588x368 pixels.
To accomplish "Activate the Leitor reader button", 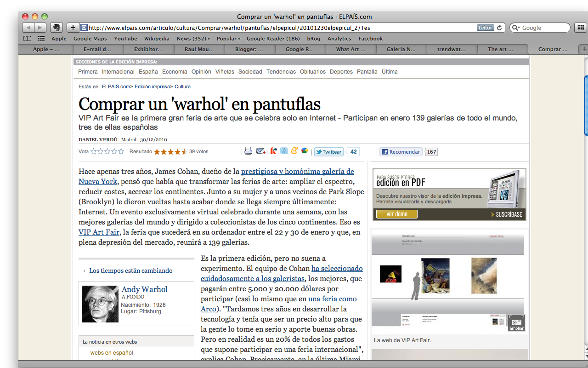I will 485,28.
